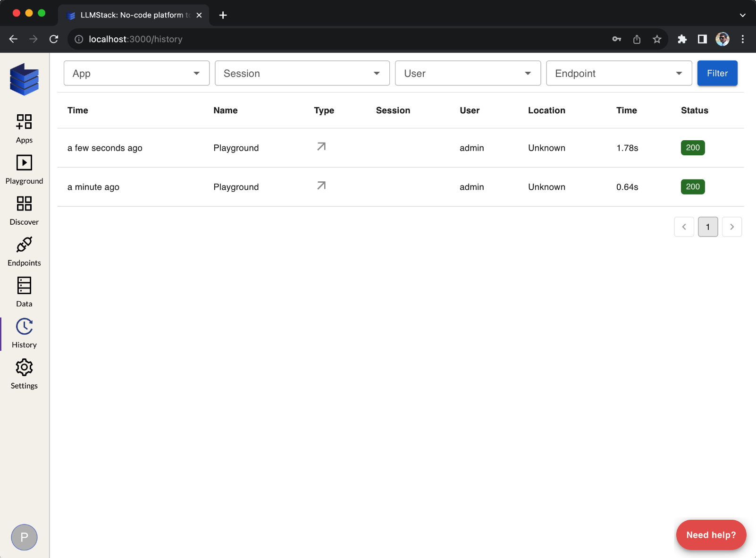
Task: Click the blue Filter button
Action: 717,73
